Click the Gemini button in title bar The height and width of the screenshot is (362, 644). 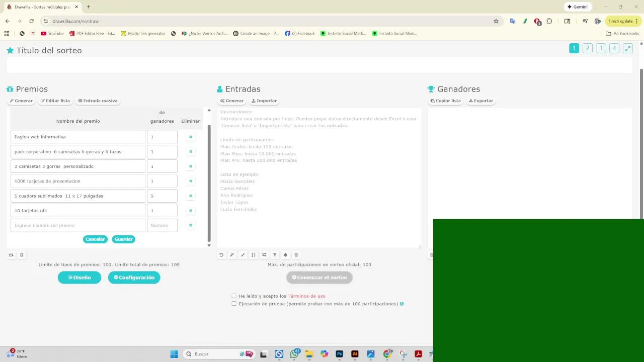577,7
